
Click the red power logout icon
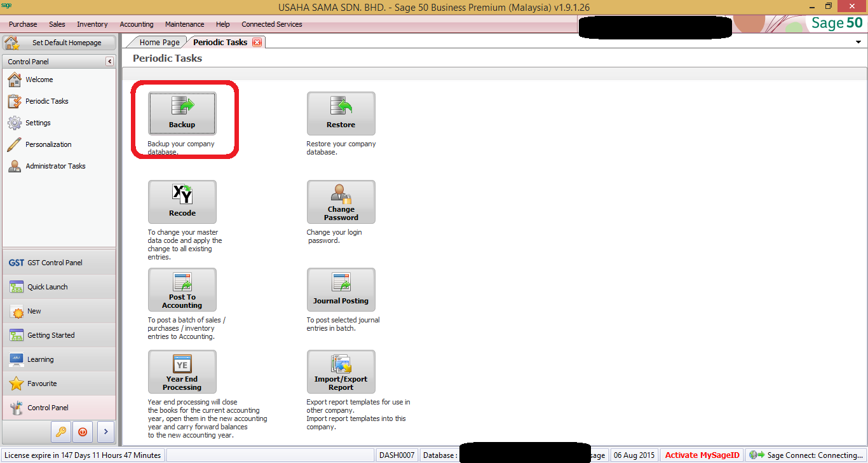[83, 431]
